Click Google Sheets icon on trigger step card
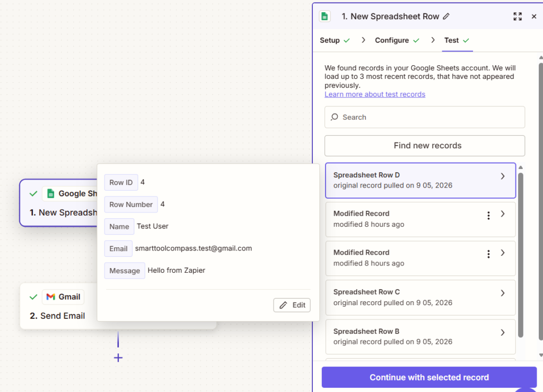 pos(50,193)
